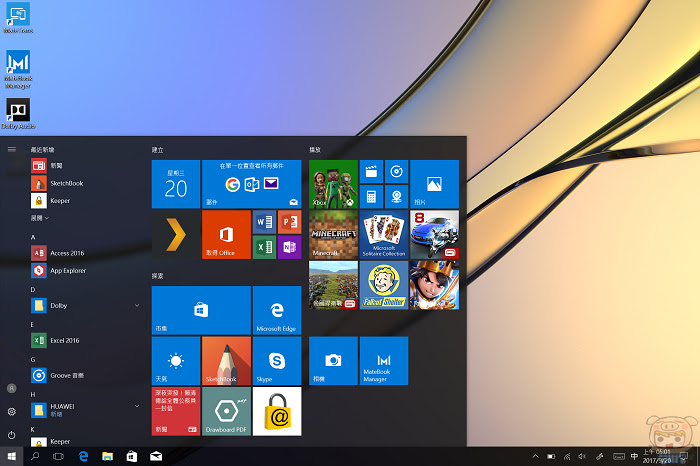Image resolution: width=700 pixels, height=466 pixels.
Task: Open the Weather tile
Action: (176, 361)
